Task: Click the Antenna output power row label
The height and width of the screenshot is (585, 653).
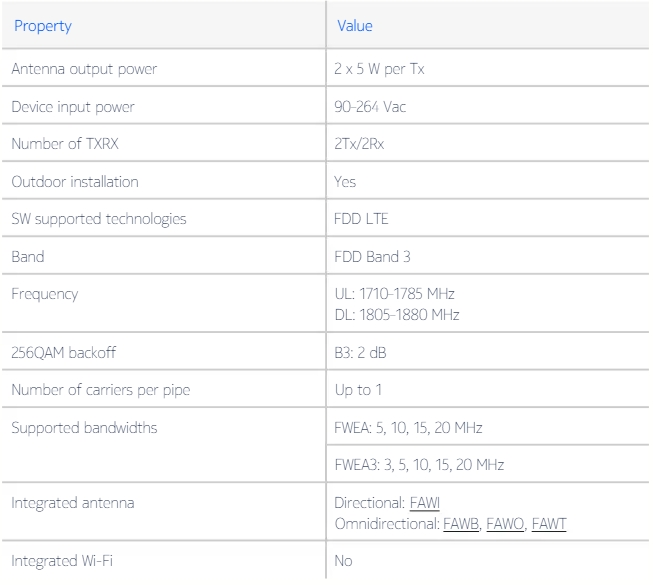Action: click(x=84, y=69)
